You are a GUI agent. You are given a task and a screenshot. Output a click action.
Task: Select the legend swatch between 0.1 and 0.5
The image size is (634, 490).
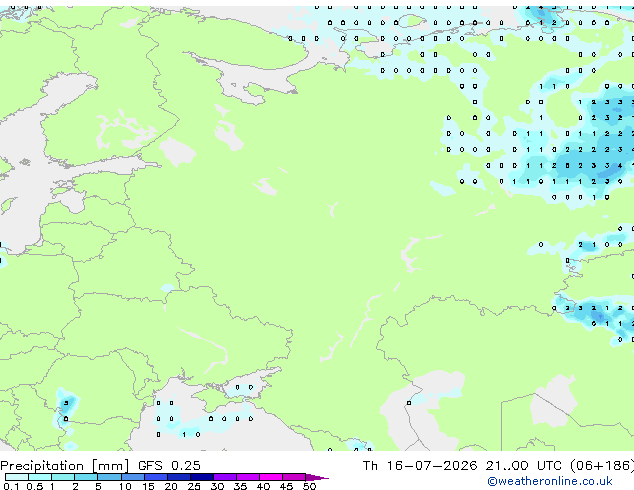click(x=17, y=477)
